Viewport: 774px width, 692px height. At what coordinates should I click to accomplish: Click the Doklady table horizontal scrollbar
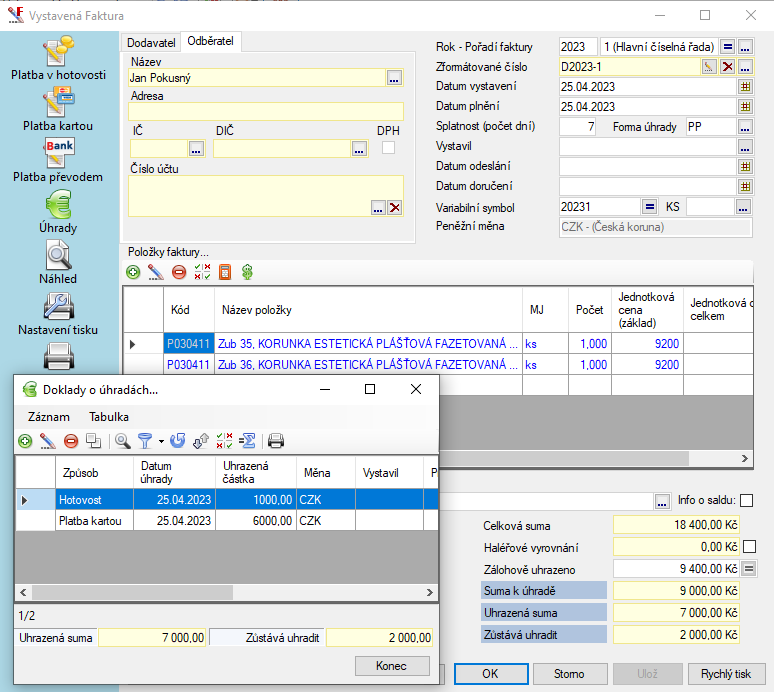132,592
